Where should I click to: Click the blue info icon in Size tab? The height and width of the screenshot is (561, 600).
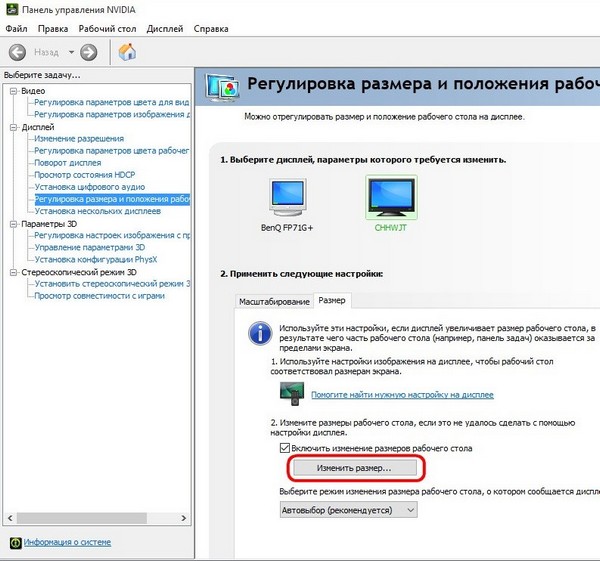tap(260, 333)
